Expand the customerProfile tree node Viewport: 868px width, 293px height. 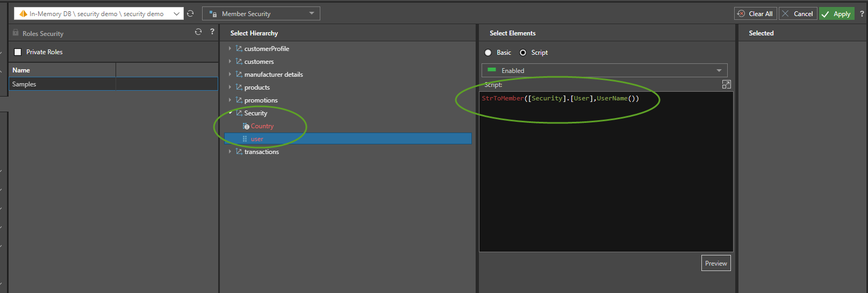point(230,48)
